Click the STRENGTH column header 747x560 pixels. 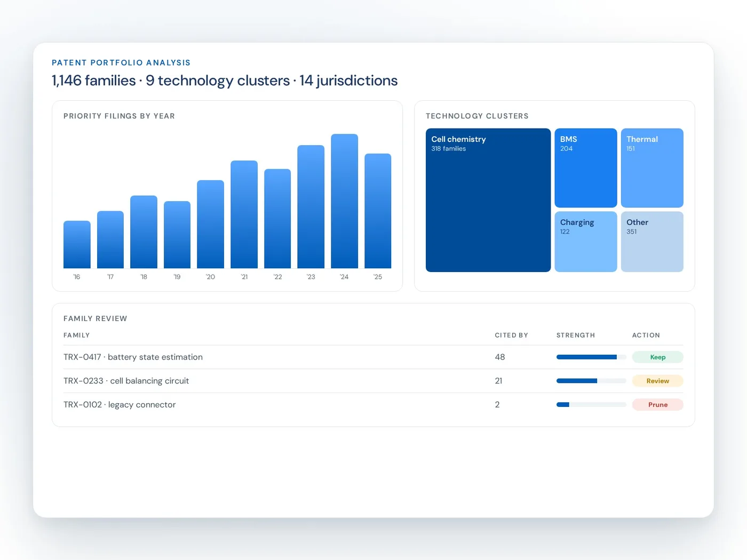click(575, 335)
